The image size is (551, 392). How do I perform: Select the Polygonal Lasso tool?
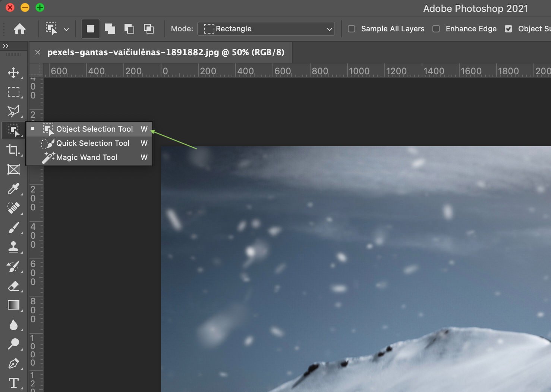tap(14, 111)
